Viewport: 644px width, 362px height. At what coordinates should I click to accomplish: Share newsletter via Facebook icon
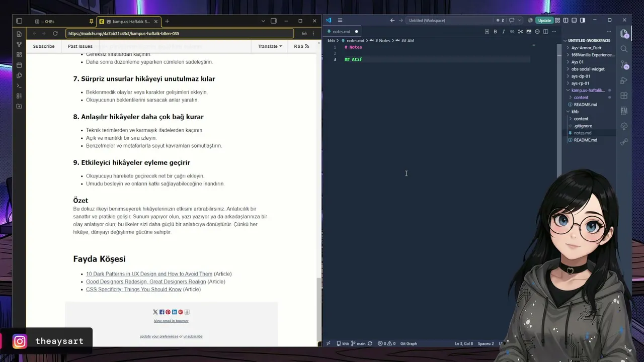[162, 312]
